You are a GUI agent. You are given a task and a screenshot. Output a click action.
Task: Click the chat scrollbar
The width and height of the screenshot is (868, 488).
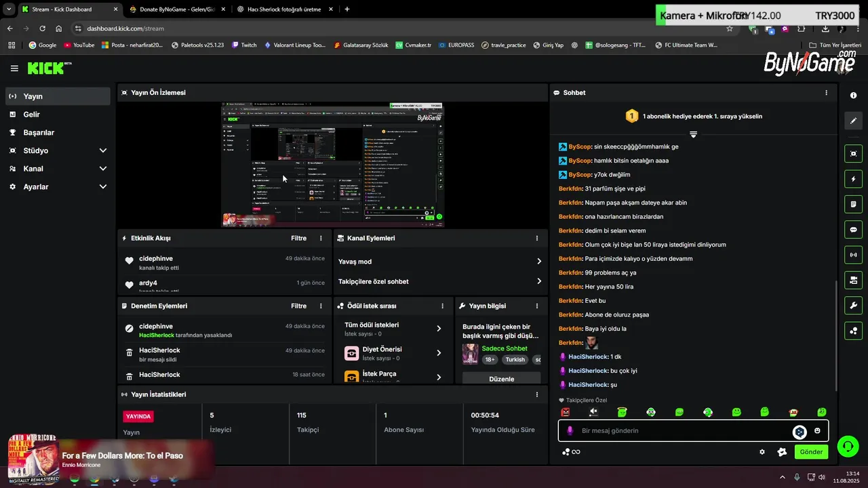[x=835, y=335]
